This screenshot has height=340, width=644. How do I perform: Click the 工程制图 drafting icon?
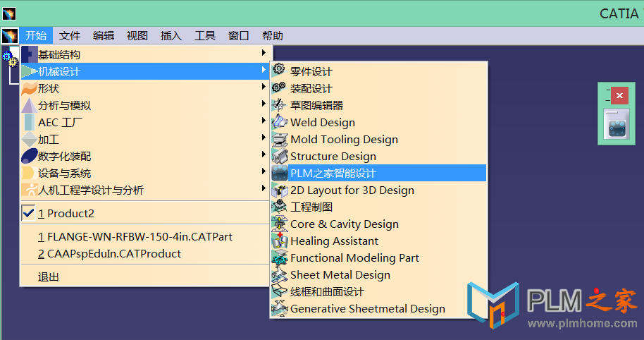[x=279, y=207]
